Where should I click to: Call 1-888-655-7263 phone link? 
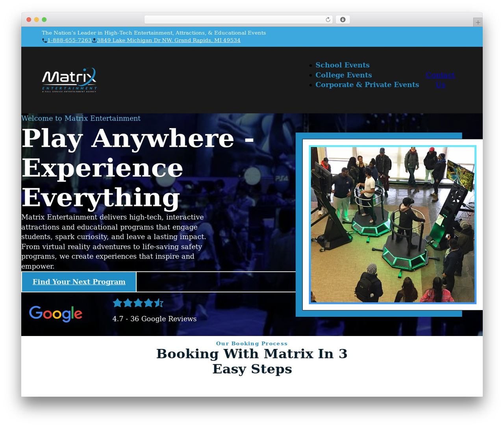click(x=70, y=40)
